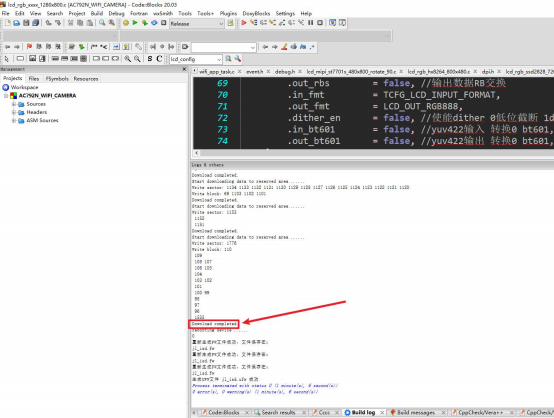Open search options wrench icon
Viewport: 554px width, 418px height.
238,59
